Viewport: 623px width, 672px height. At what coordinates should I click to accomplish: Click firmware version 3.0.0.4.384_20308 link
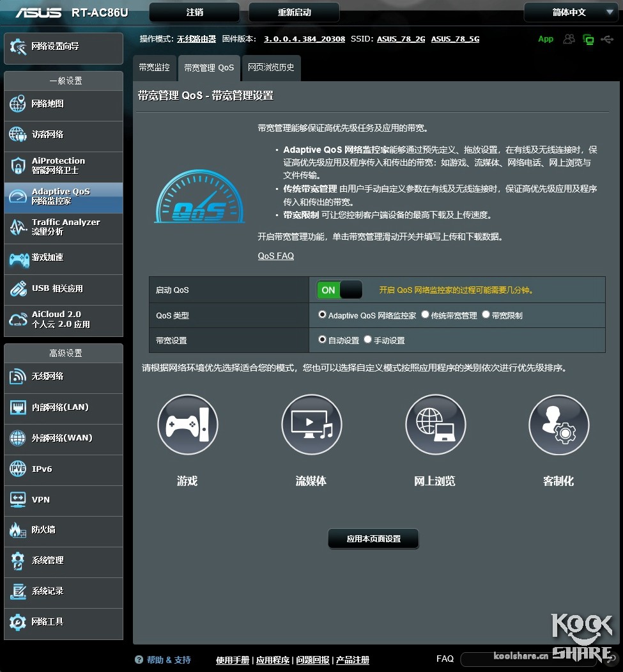coord(304,39)
